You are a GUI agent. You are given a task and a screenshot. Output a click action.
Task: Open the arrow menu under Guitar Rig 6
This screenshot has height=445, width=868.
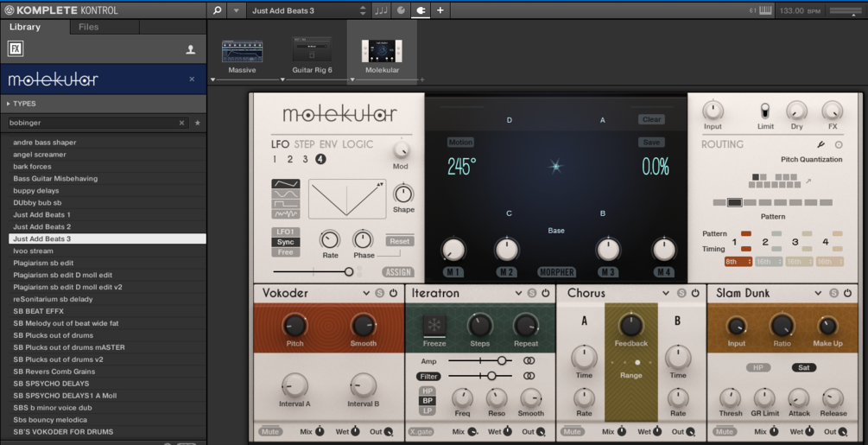pyautogui.click(x=282, y=79)
